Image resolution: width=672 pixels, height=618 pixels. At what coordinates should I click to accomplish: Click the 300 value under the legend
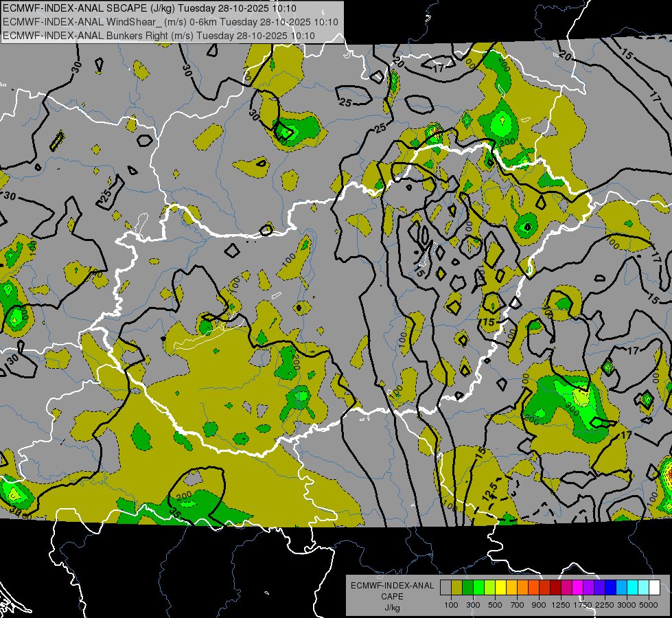(473, 605)
